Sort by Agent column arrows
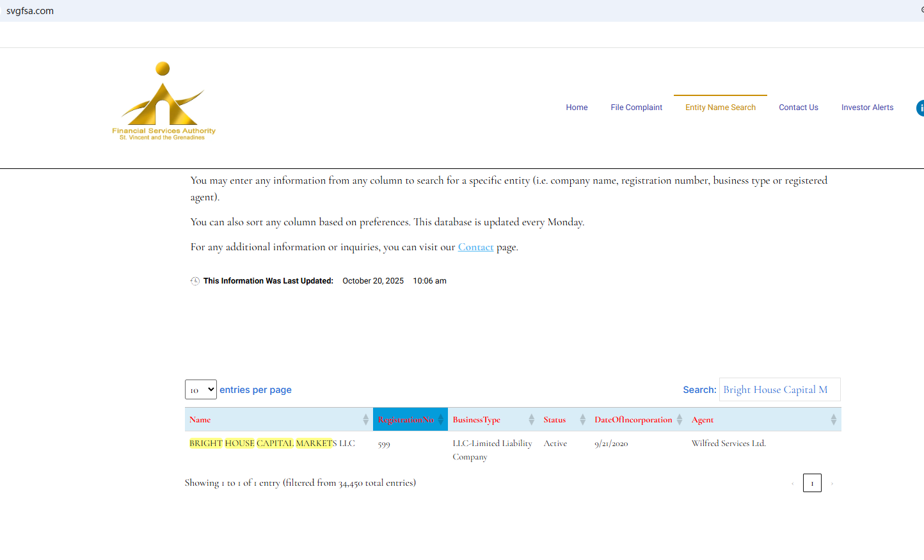The width and height of the screenshot is (924, 560). point(833,420)
